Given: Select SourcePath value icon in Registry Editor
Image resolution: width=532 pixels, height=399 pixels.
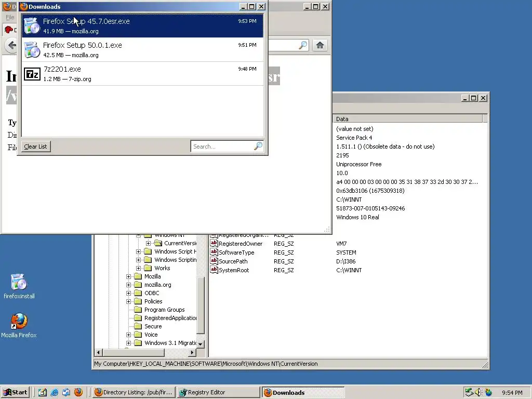Looking at the screenshot, I should 214,261.
